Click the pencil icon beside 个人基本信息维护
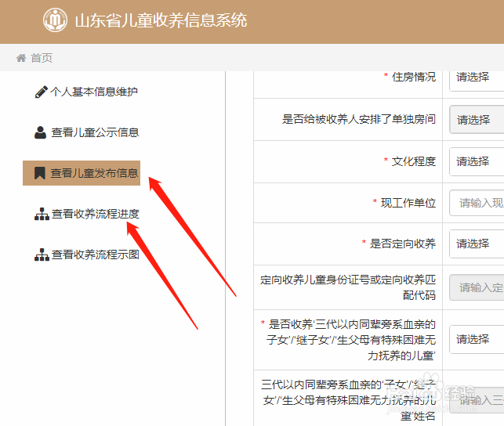The width and height of the screenshot is (504, 426). coord(41,92)
